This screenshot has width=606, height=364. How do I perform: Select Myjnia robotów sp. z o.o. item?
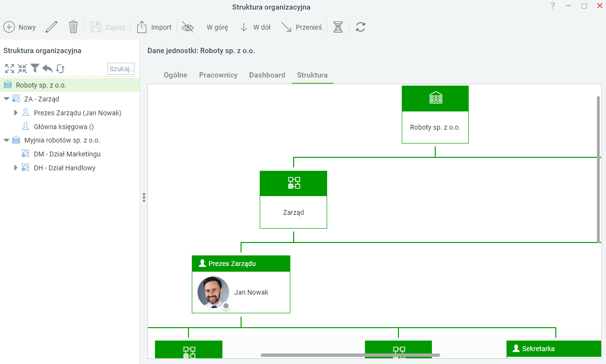[x=62, y=140]
